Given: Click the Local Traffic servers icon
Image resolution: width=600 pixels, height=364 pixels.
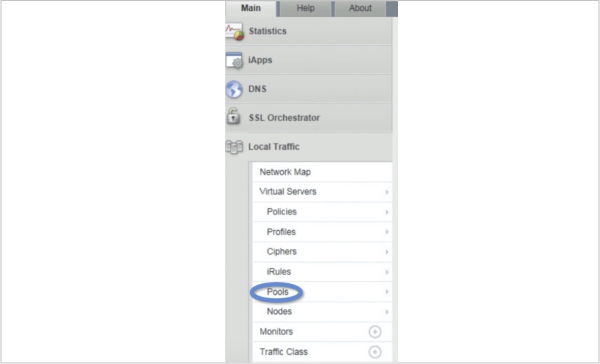Looking at the screenshot, I should [234, 147].
